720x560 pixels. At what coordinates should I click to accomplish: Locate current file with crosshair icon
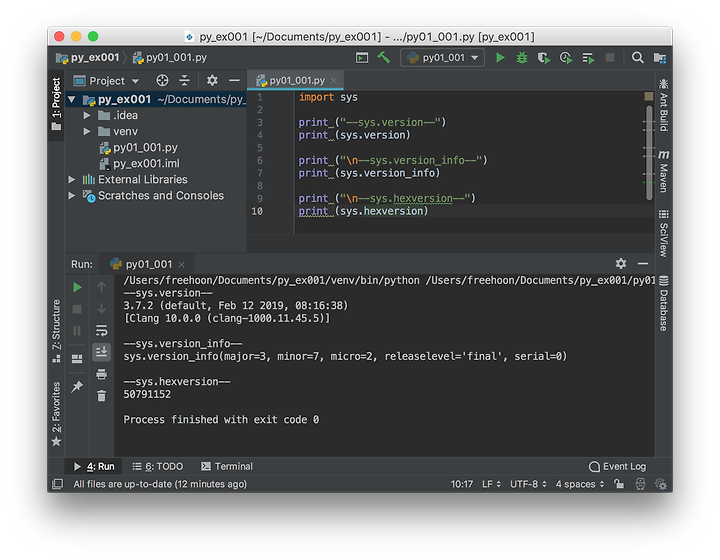pyautogui.click(x=162, y=81)
